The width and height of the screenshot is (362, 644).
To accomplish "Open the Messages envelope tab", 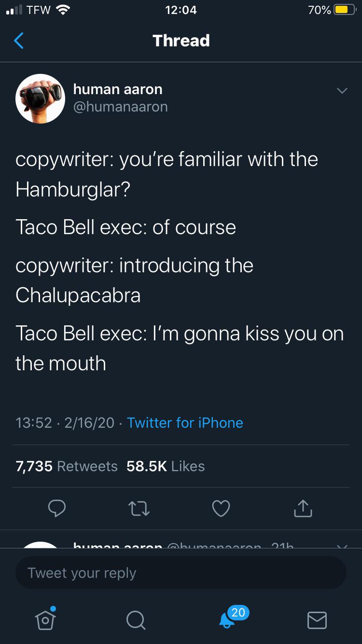I will point(317,620).
